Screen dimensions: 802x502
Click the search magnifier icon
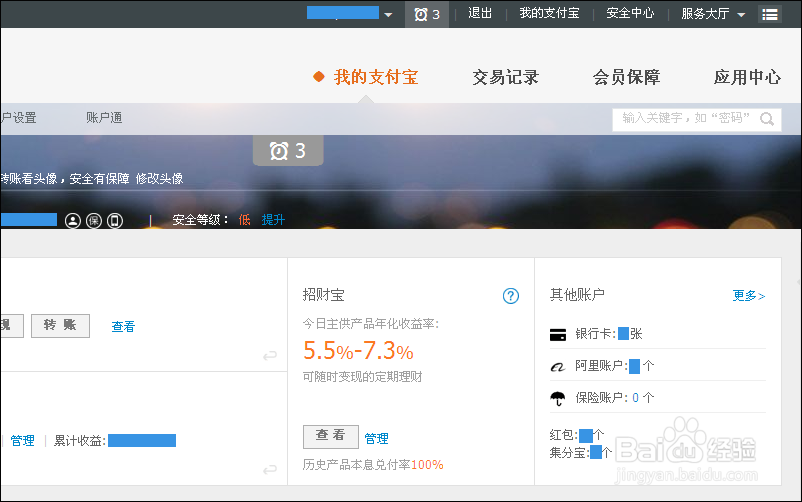click(x=767, y=119)
